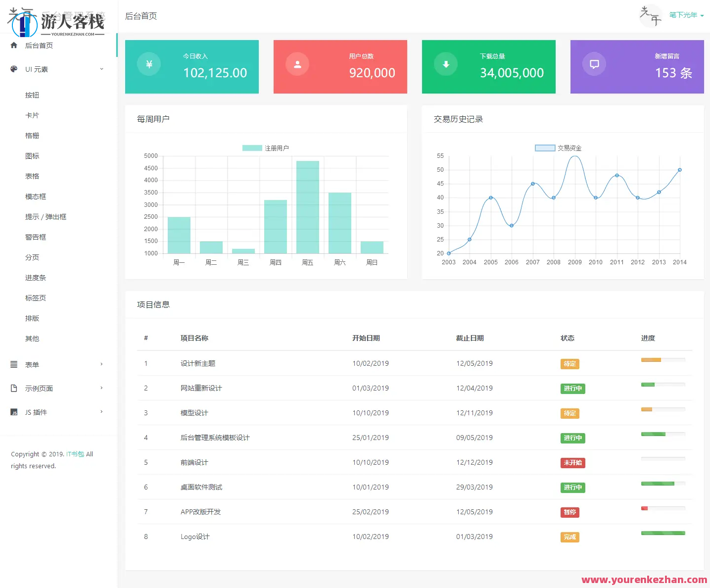Click the document icon beside 示例页面
This screenshot has height=588, width=710.
pyautogui.click(x=13, y=388)
